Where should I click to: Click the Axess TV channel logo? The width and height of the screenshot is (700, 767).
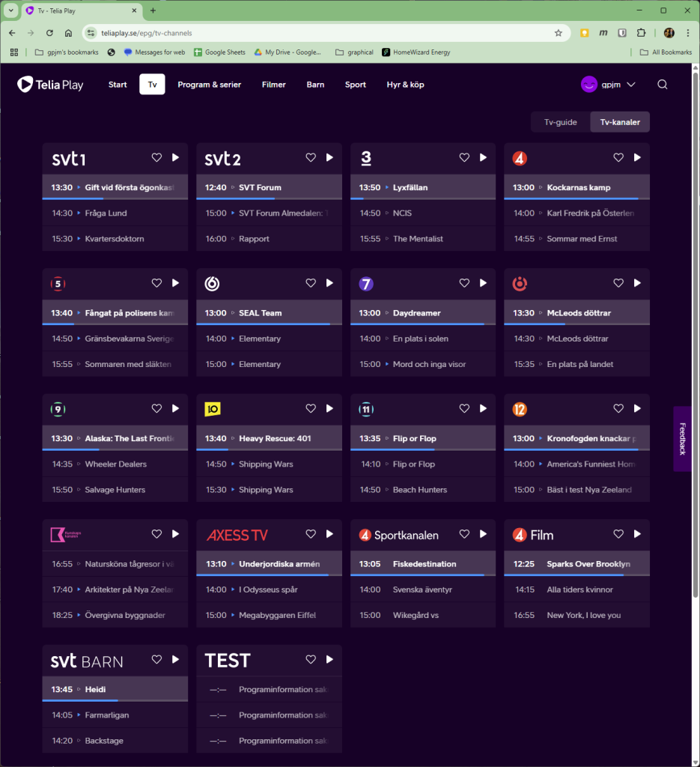click(x=237, y=535)
